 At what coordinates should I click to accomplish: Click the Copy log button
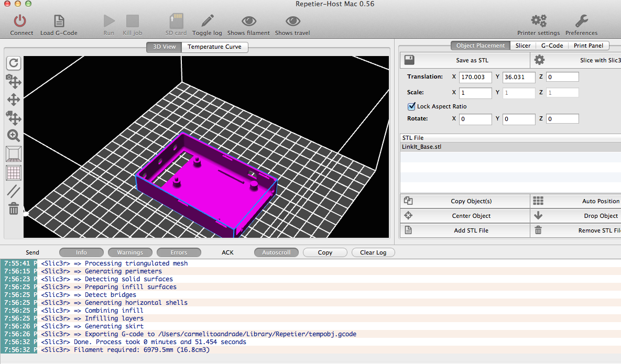tap(325, 252)
